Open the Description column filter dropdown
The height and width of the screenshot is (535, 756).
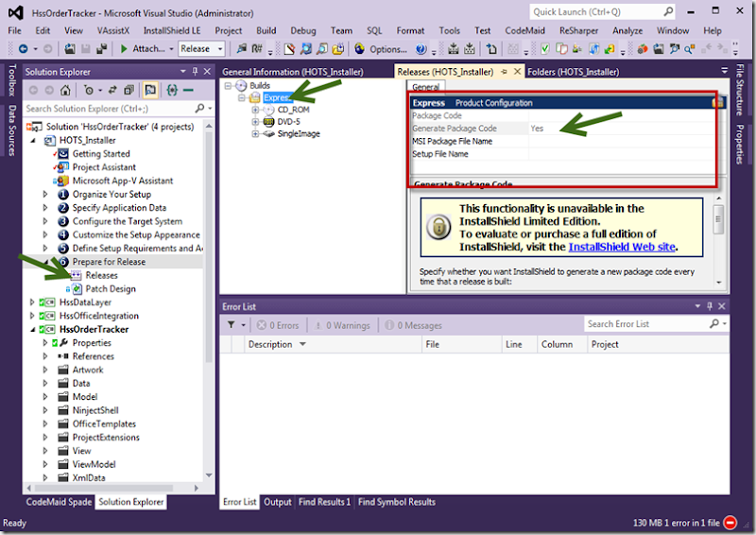coord(302,344)
